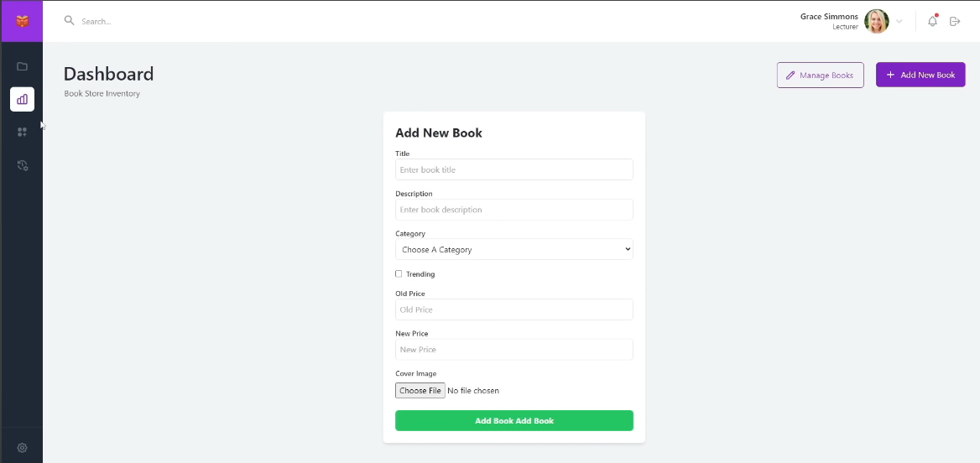
Task: Select the dashboard chart sidebar icon
Action: (23, 99)
